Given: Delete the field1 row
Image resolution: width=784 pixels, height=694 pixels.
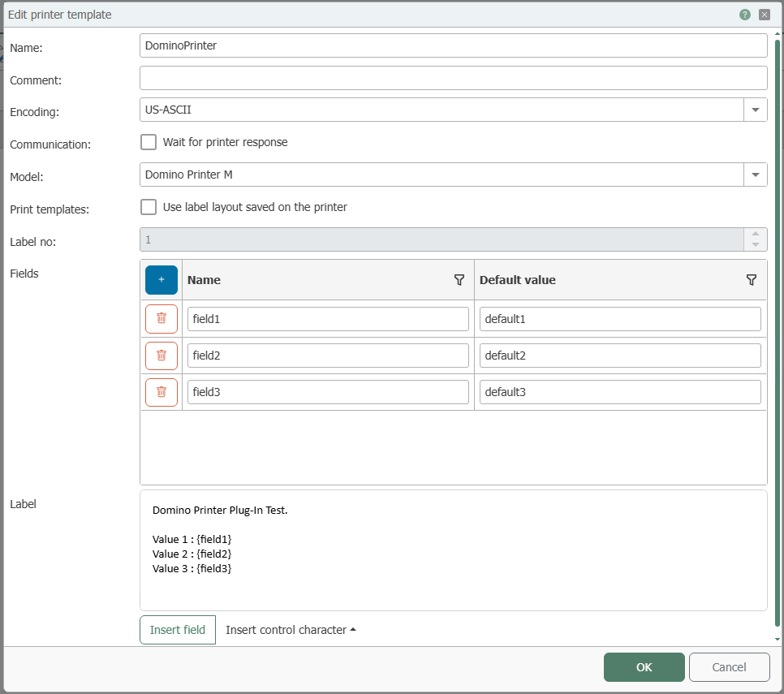Looking at the screenshot, I should [x=162, y=318].
